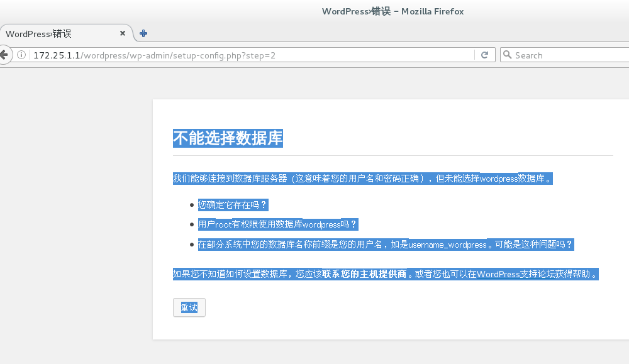Image resolution: width=629 pixels, height=364 pixels.
Task: Click the paragraph starting 我们能够连接到数据库服务器
Action: click(363, 179)
